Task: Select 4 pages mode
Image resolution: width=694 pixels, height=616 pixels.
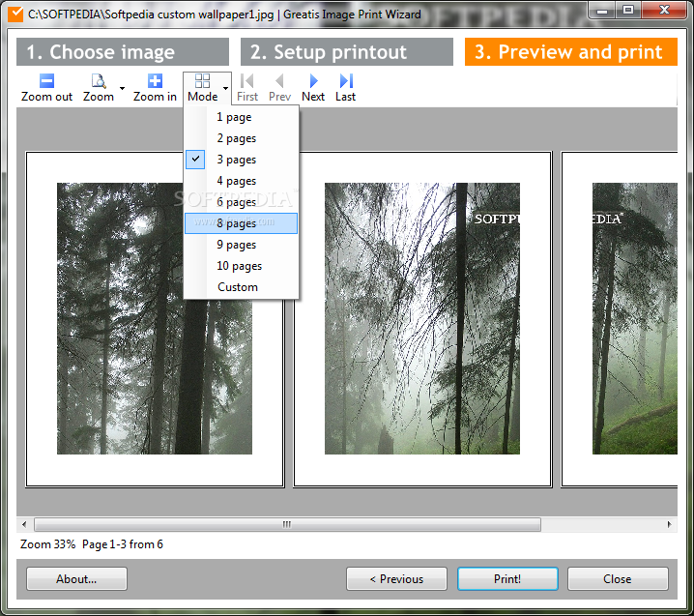Action: tap(242, 181)
